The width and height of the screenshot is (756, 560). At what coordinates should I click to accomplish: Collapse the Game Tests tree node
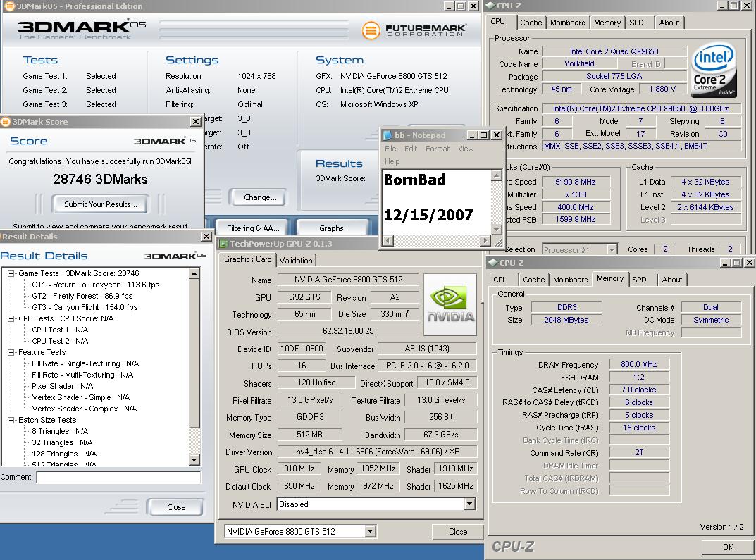pyautogui.click(x=11, y=274)
